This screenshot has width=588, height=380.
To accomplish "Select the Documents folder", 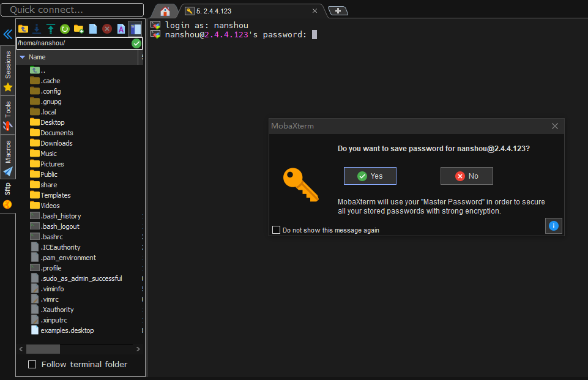I will [x=52, y=133].
